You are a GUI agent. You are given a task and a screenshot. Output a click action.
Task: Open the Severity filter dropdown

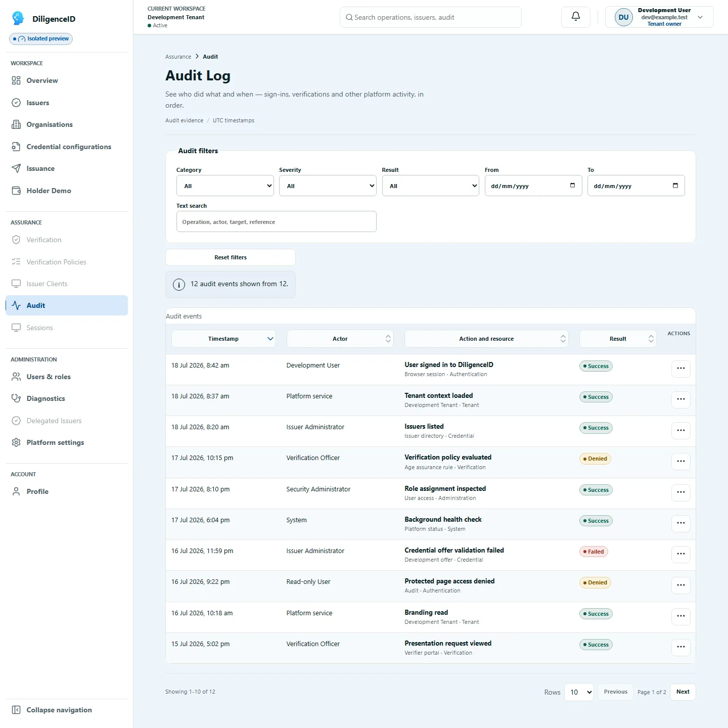[x=328, y=186]
